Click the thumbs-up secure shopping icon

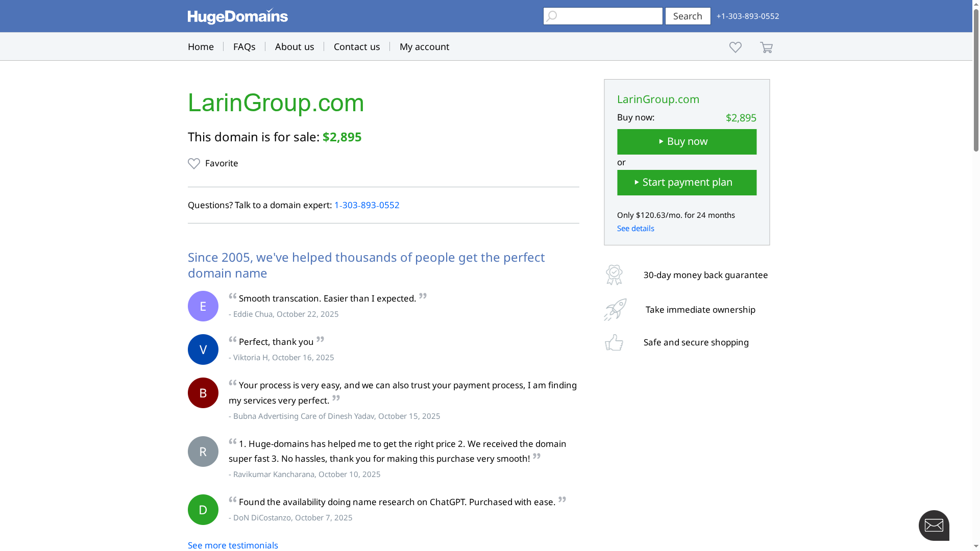click(x=614, y=342)
